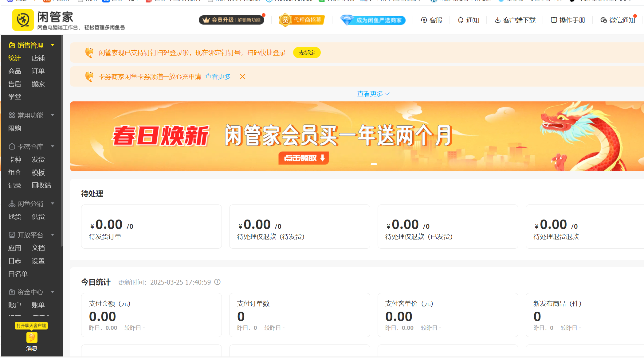Open 回收站 in the sidebar
Image resolution: width=644 pixels, height=358 pixels.
41,185
